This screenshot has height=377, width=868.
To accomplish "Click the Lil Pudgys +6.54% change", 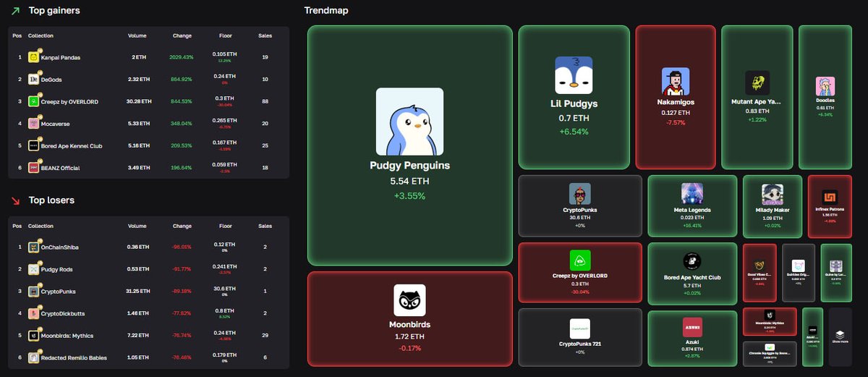I will coord(574,132).
